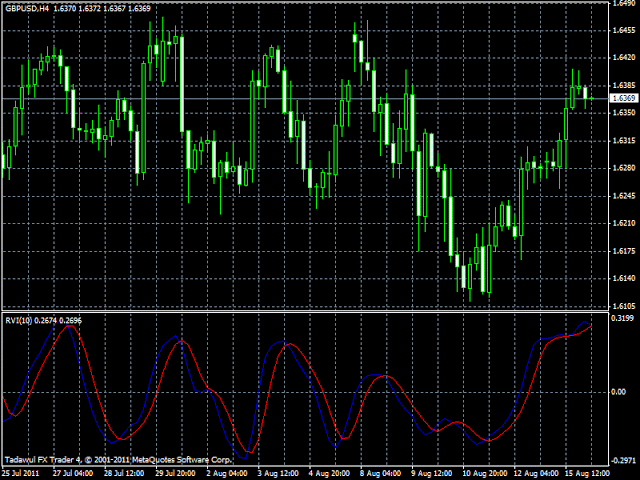The width and height of the screenshot is (640, 480).
Task: Click the 29 Jul 20:00 time label
Action: tap(175, 473)
